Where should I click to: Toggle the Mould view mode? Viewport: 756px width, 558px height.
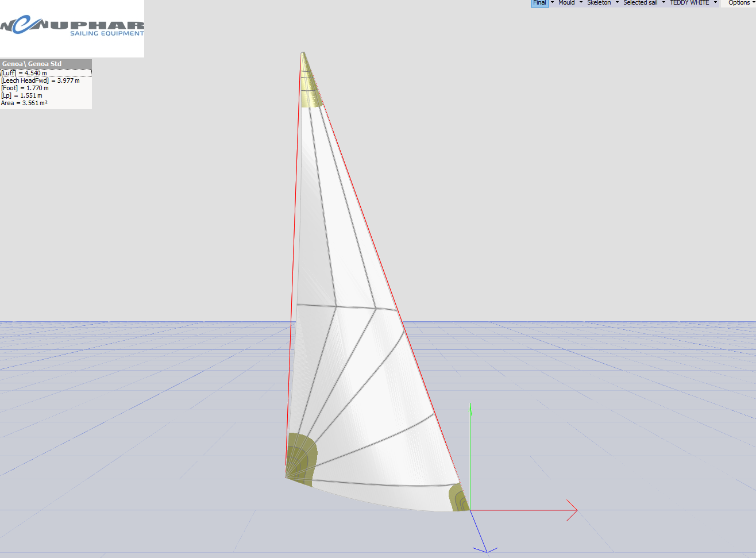[x=566, y=3]
